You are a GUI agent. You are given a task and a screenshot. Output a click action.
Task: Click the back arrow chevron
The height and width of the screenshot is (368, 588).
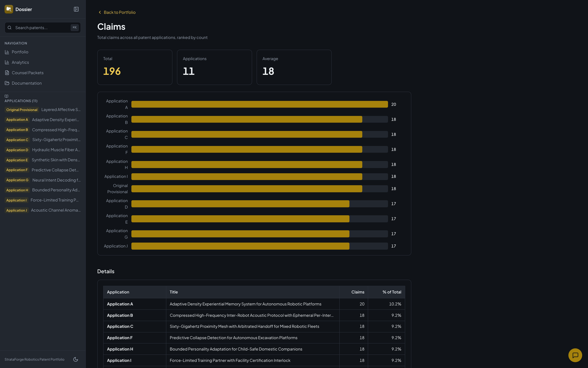[x=100, y=13]
